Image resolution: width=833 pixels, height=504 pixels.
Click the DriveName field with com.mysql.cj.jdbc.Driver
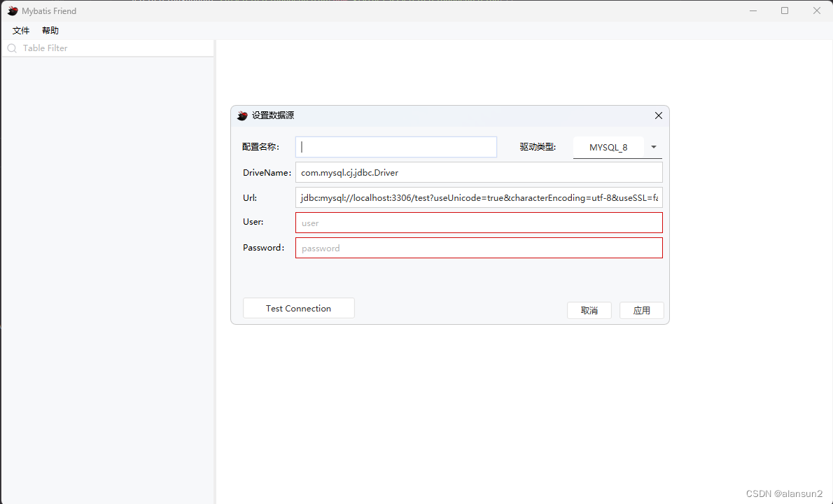[479, 173]
